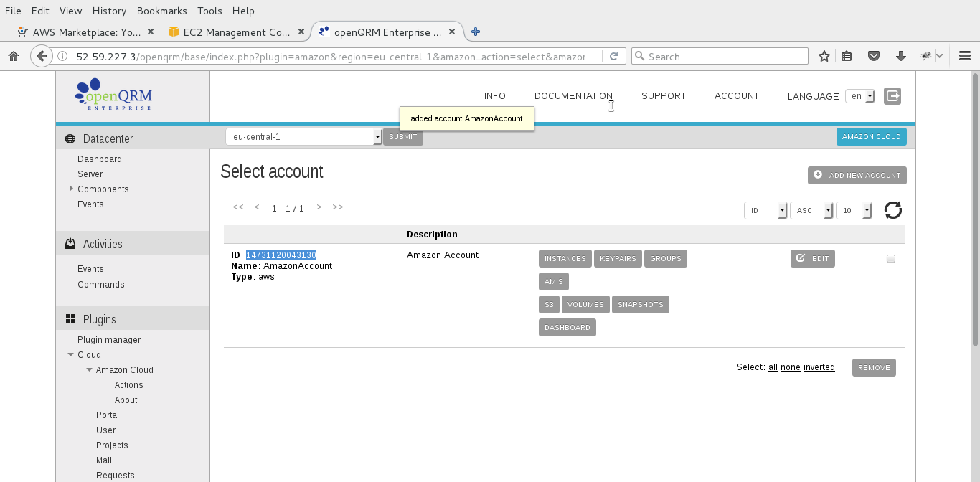
Task: Open the Tools menu
Action: click(209, 11)
